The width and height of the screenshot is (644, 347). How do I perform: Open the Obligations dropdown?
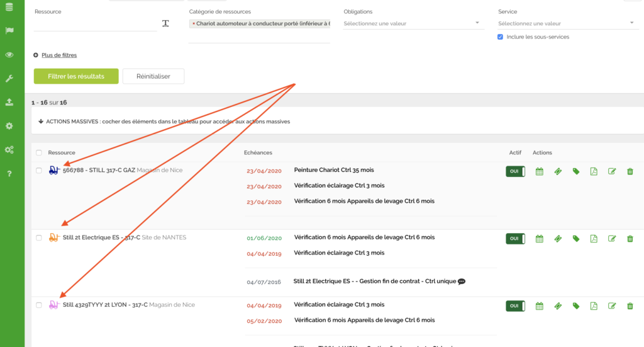click(413, 24)
